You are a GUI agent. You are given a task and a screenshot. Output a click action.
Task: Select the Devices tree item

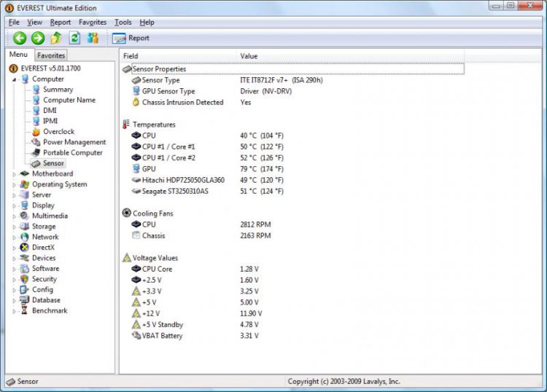tap(44, 258)
